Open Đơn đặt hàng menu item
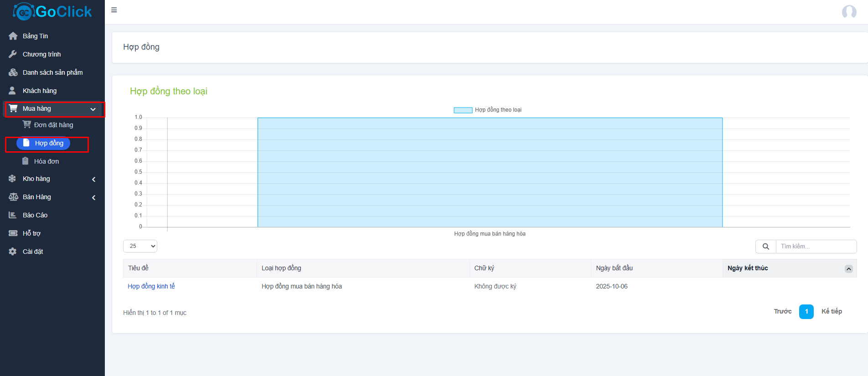 tap(53, 125)
